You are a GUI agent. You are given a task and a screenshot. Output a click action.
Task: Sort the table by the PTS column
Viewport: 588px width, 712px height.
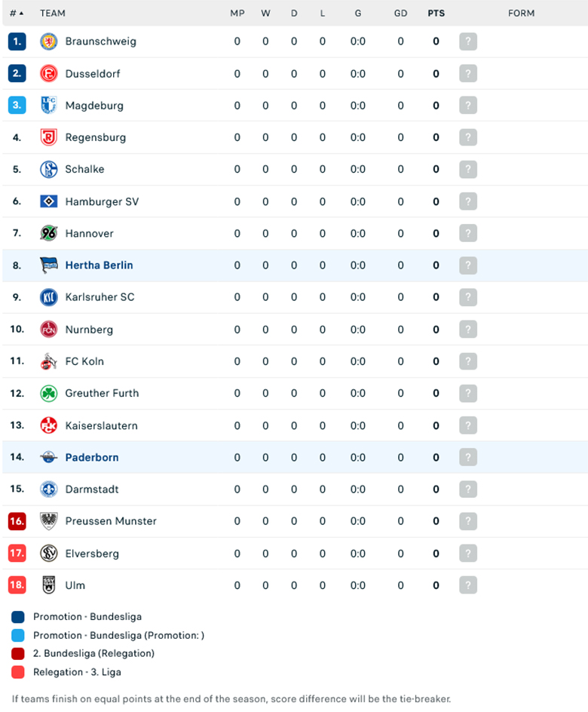[436, 13]
